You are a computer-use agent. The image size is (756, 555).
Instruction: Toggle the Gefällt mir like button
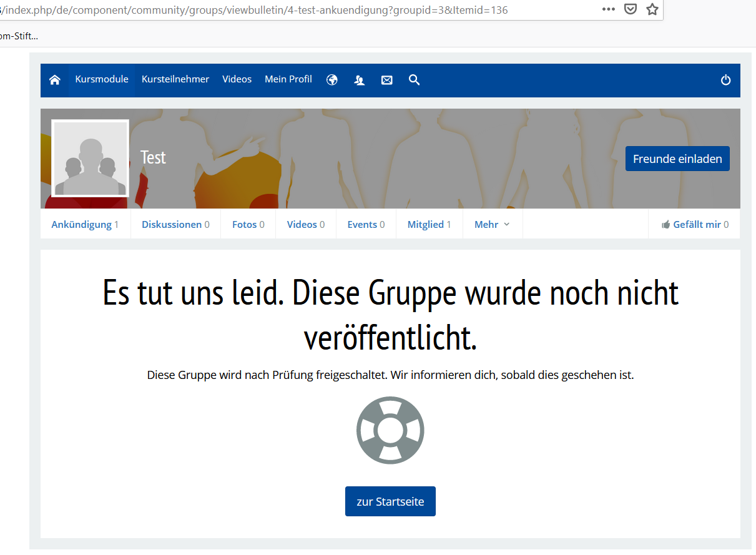(x=695, y=224)
